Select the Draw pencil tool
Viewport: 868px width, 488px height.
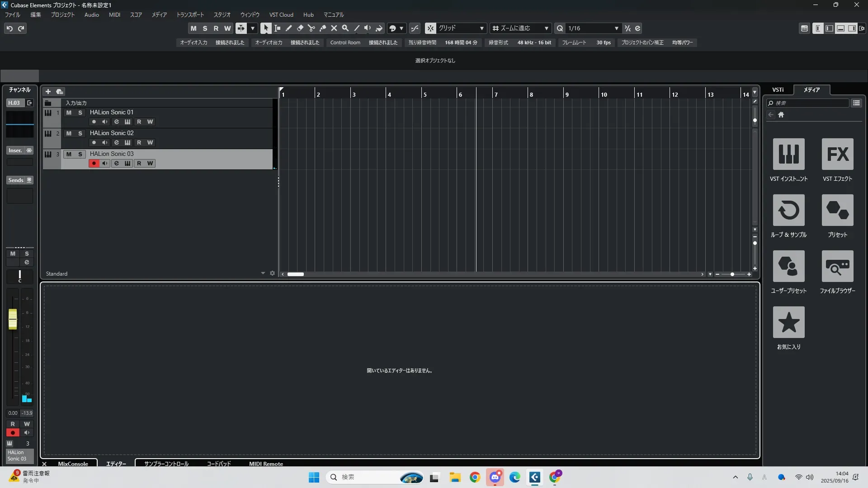pos(288,28)
